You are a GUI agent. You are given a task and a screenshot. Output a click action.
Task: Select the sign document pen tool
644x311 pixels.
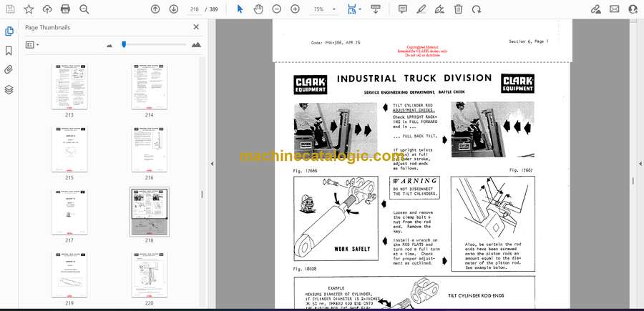point(439,9)
